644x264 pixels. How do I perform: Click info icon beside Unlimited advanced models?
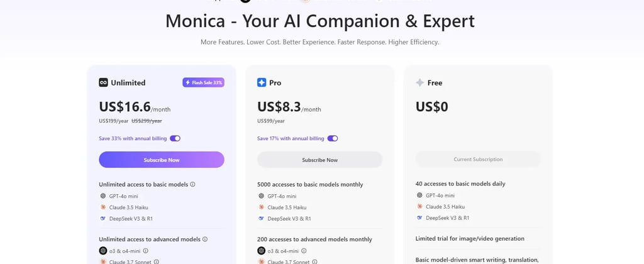(205, 239)
